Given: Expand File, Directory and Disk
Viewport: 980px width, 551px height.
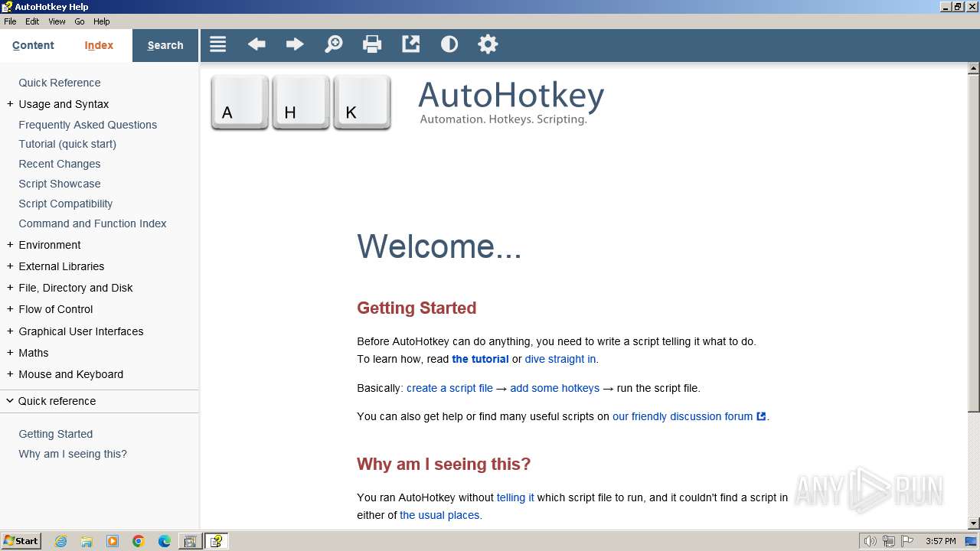Looking at the screenshot, I should (10, 288).
